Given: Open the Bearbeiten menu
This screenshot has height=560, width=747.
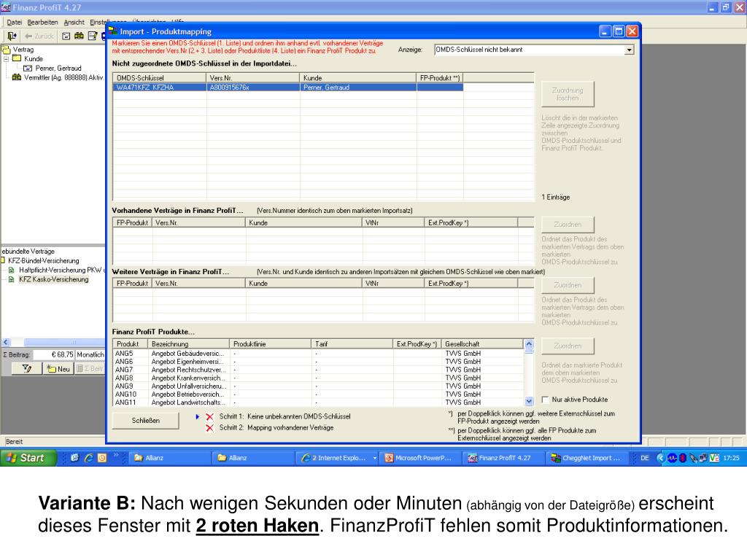Looking at the screenshot, I should (x=42, y=23).
